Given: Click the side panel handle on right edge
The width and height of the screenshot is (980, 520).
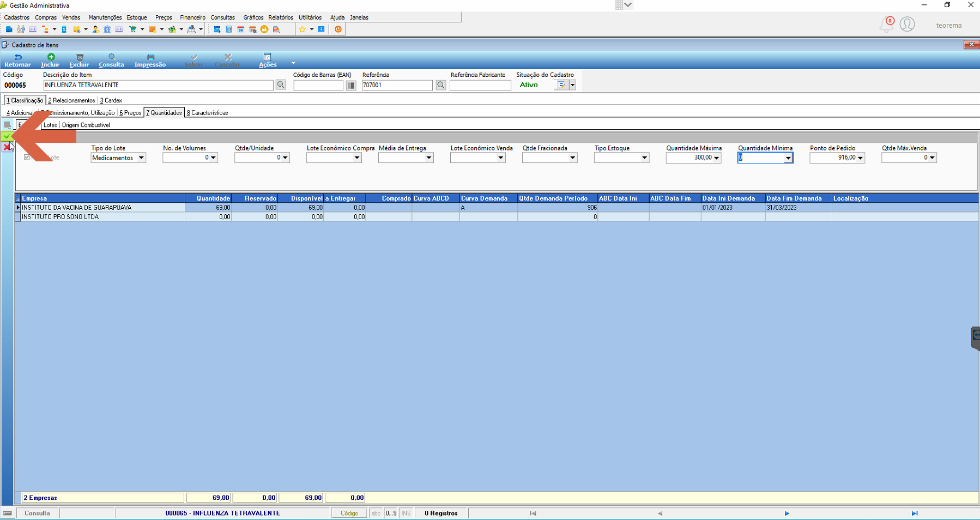Looking at the screenshot, I should coord(976,338).
